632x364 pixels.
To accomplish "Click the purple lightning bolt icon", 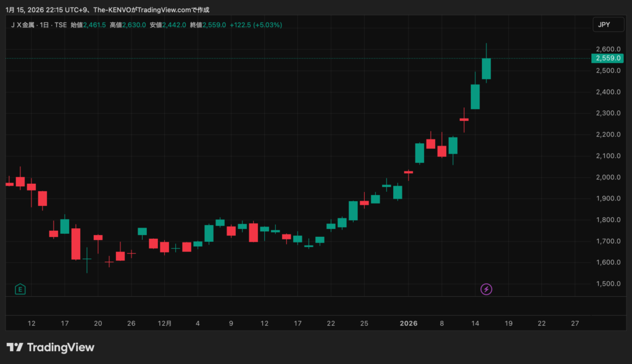I will (486, 289).
